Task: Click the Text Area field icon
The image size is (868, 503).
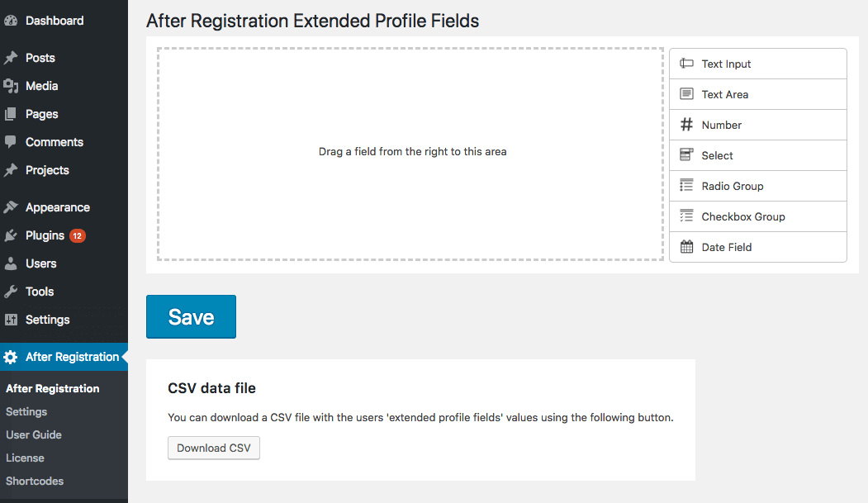Action: point(686,94)
